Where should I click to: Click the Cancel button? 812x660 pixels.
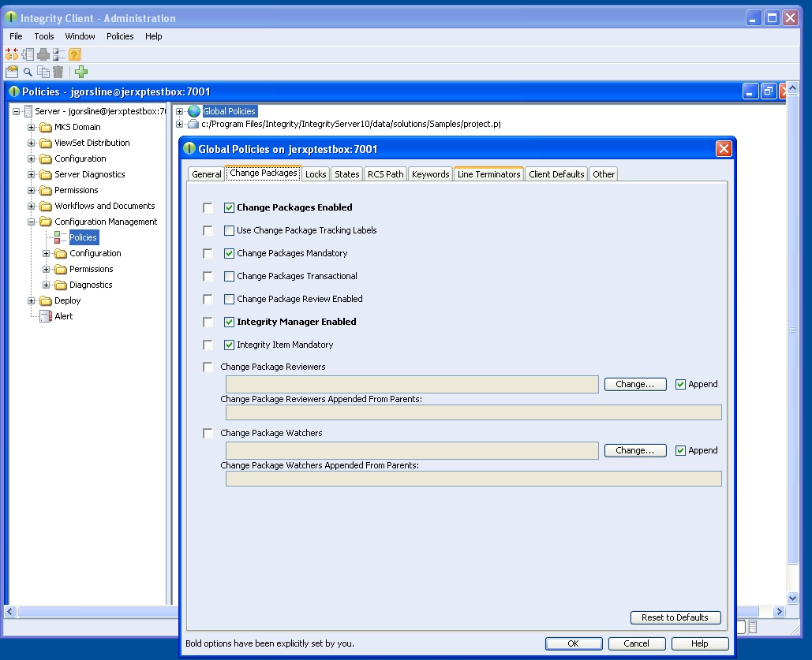[x=636, y=643]
